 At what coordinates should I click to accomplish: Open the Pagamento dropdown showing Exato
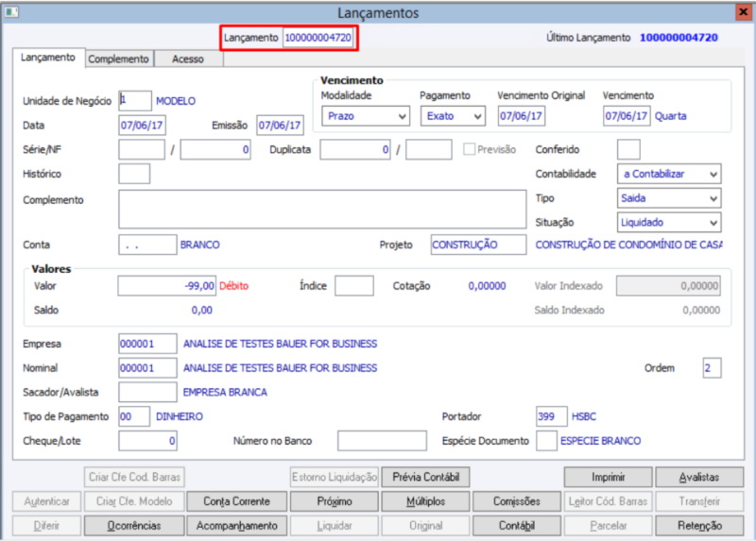[453, 116]
